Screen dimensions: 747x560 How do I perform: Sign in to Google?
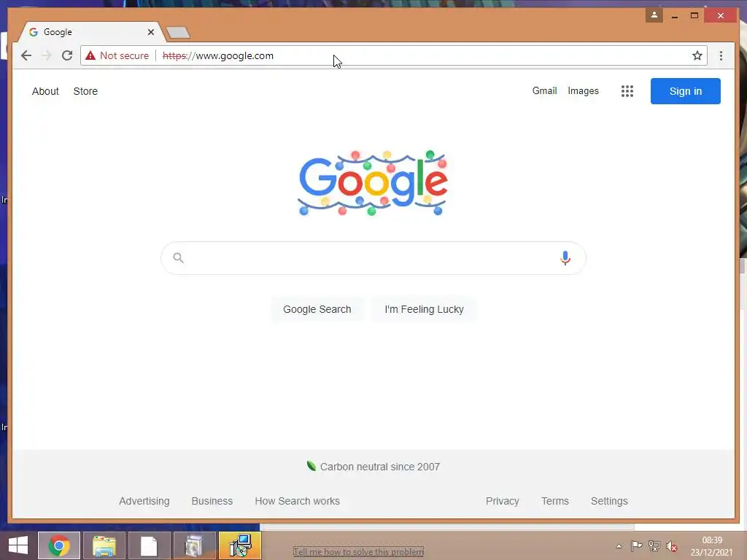[x=685, y=91]
